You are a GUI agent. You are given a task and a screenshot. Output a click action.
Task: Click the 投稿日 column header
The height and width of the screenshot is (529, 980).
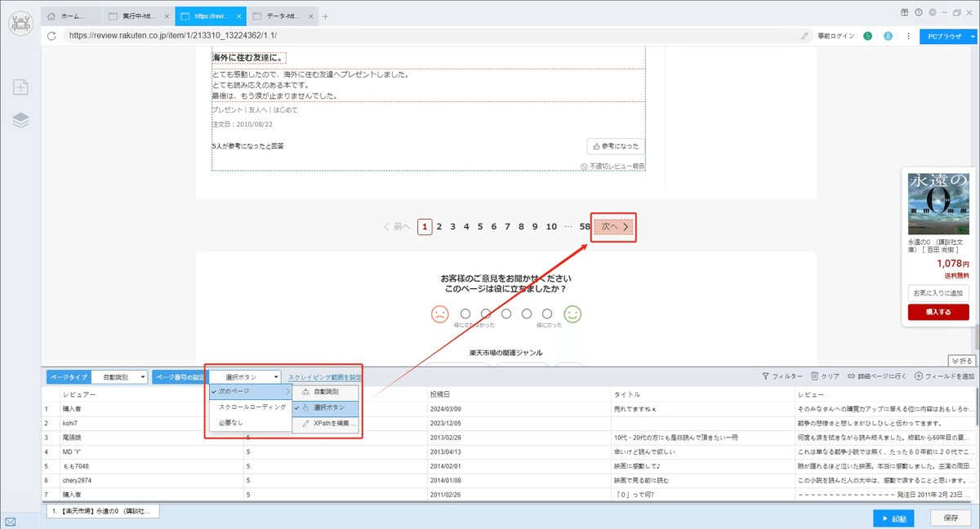(519, 393)
